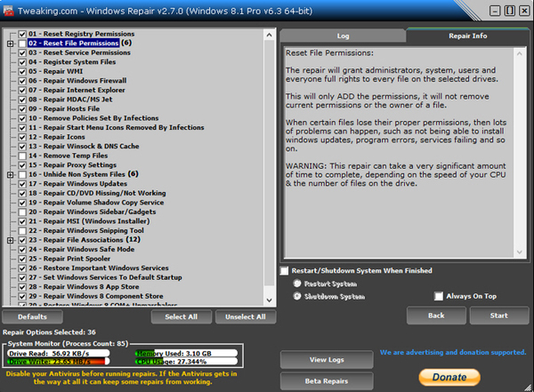Select 25 - Repair Print Spooler row
This screenshot has width=534, height=392.
(x=69, y=259)
